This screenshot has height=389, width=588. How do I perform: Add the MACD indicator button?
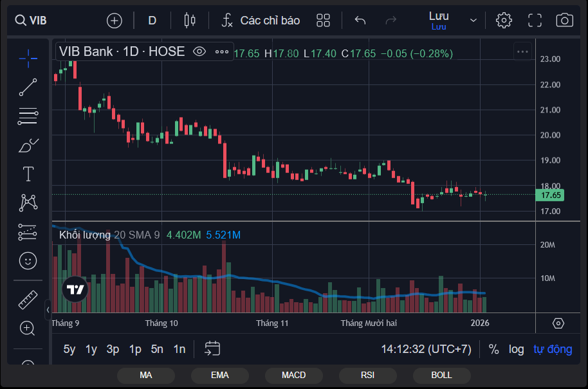pos(293,375)
